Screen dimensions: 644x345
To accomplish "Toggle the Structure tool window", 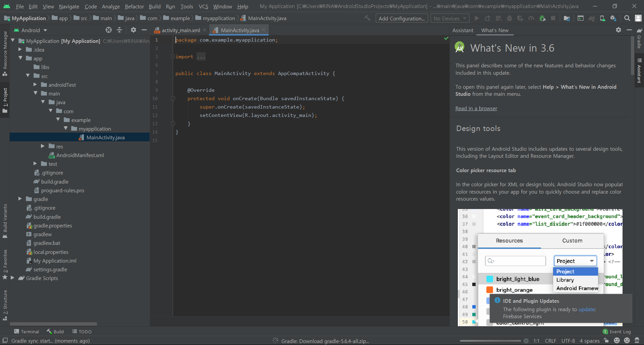I will point(5,305).
